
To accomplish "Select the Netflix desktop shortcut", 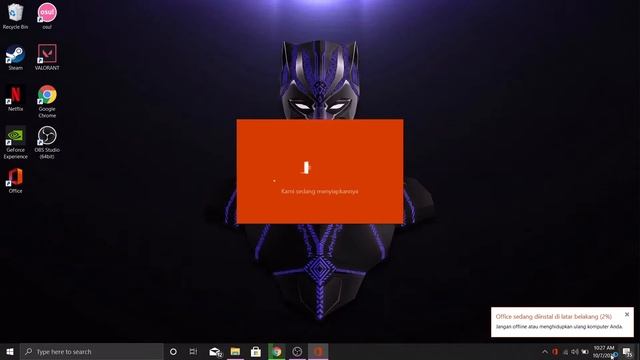I will [15, 98].
